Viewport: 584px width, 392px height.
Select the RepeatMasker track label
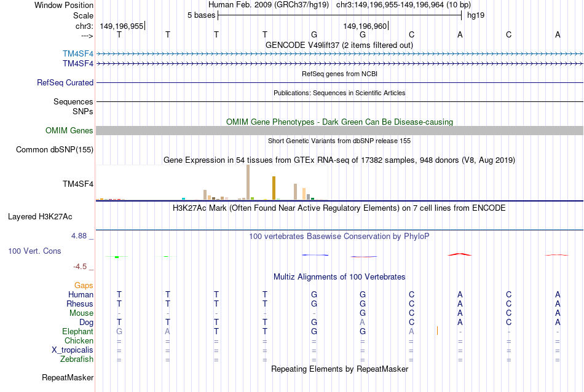coord(68,377)
